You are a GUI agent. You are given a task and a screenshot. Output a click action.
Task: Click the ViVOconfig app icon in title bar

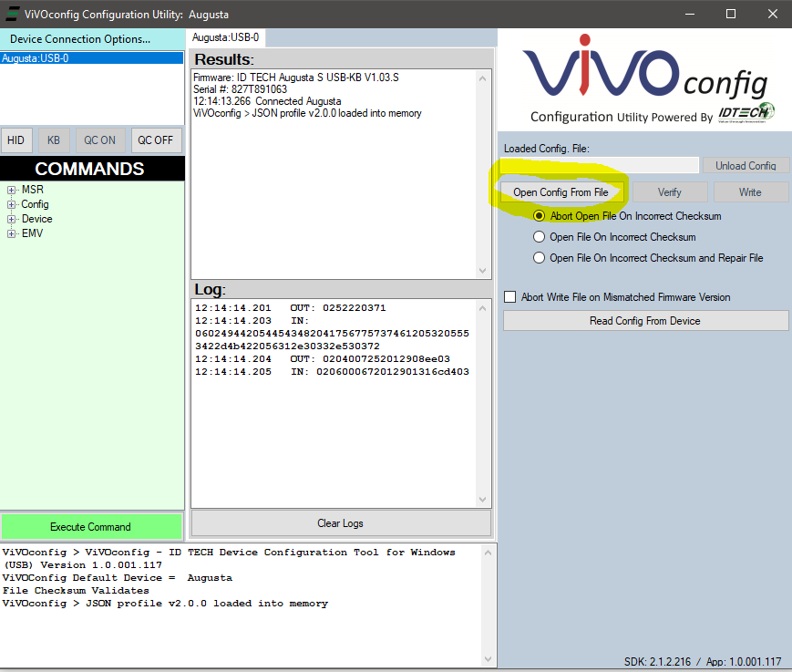tap(12, 14)
